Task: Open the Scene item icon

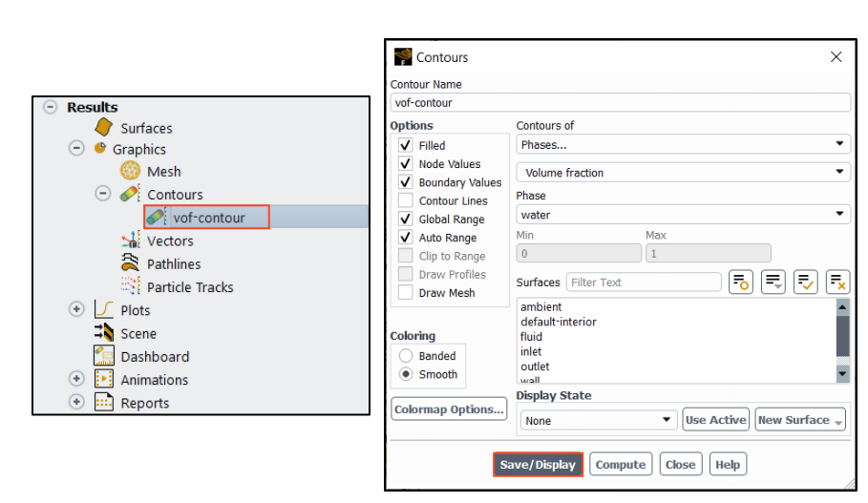Action: pos(104,333)
